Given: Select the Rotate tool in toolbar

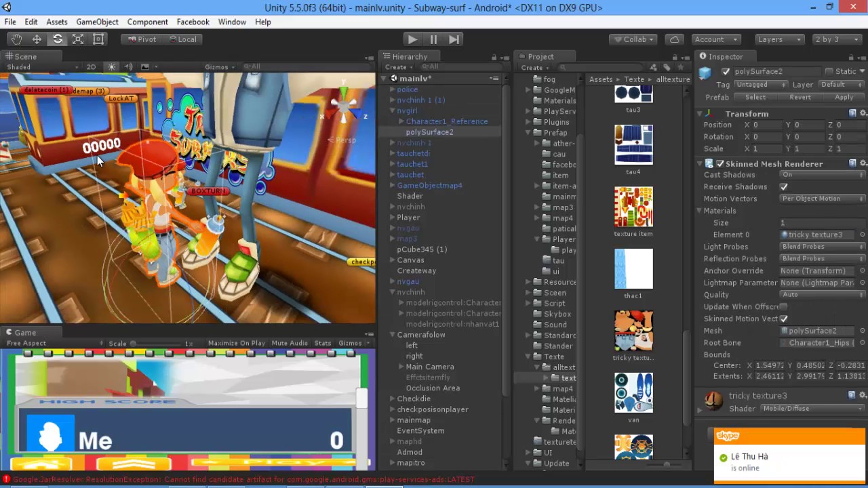Looking at the screenshot, I should coord(58,39).
